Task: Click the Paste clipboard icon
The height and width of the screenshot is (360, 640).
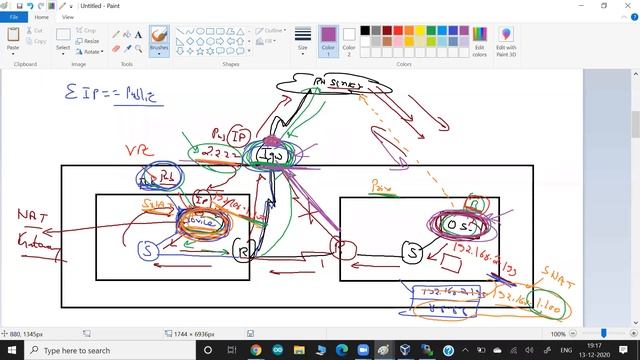Action: click(x=13, y=35)
